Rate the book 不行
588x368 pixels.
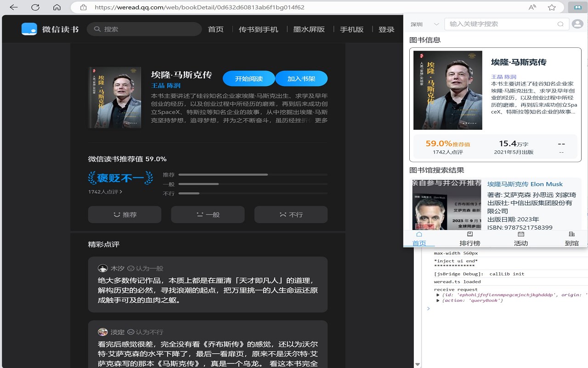pos(291,214)
